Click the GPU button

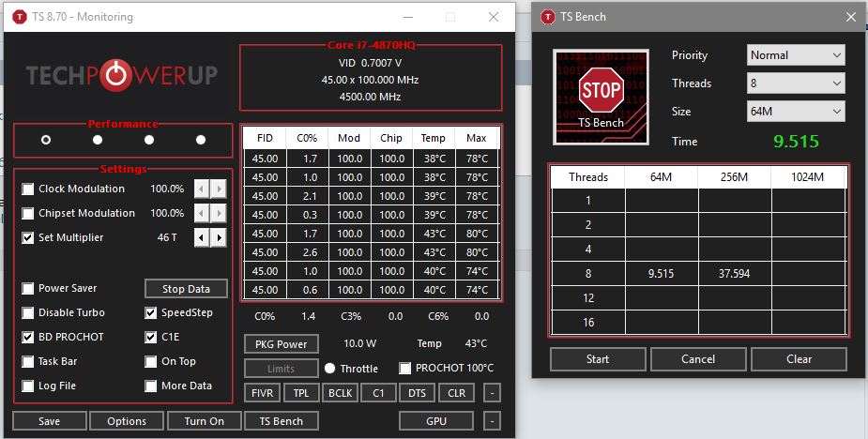click(x=436, y=421)
